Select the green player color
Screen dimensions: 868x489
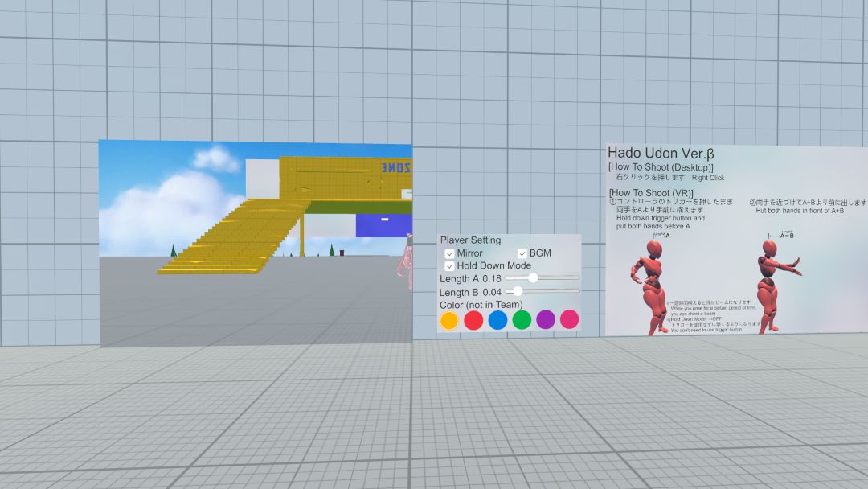521,320
